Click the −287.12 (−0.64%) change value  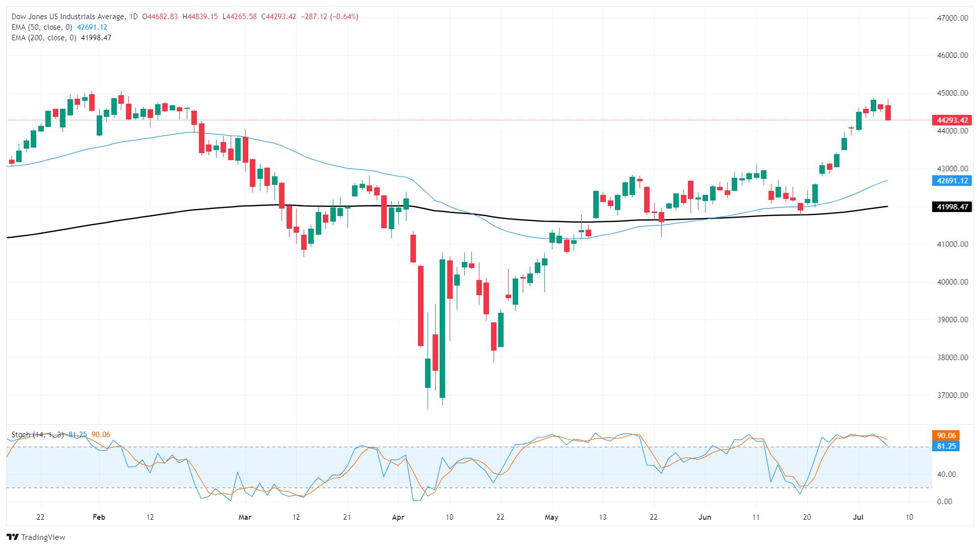[x=329, y=17]
